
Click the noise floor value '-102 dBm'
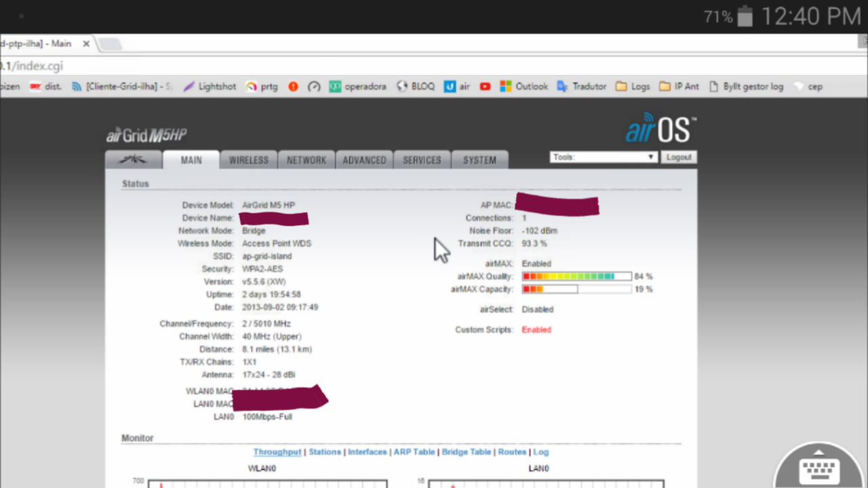(x=540, y=231)
